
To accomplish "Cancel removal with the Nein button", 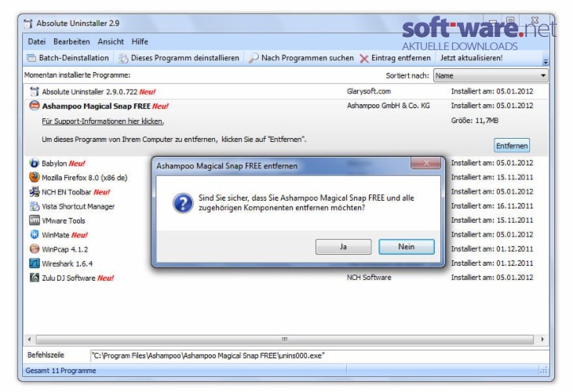I will pyautogui.click(x=407, y=247).
